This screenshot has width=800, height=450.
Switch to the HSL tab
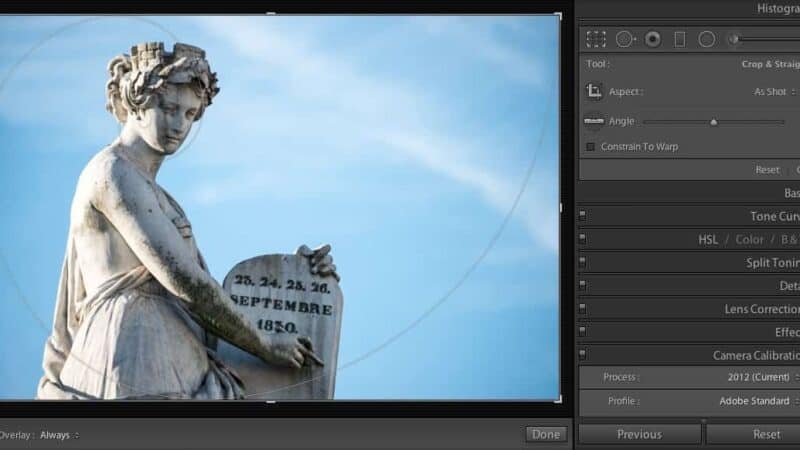coord(708,239)
